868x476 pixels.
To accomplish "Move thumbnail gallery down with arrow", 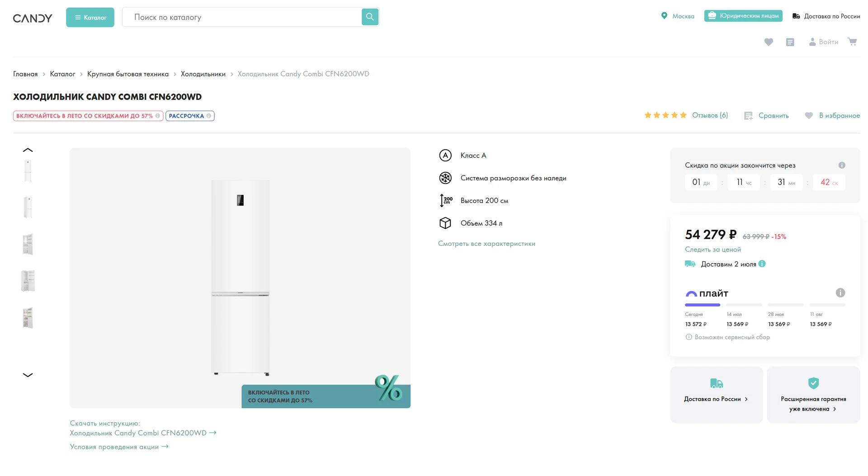I will (28, 375).
